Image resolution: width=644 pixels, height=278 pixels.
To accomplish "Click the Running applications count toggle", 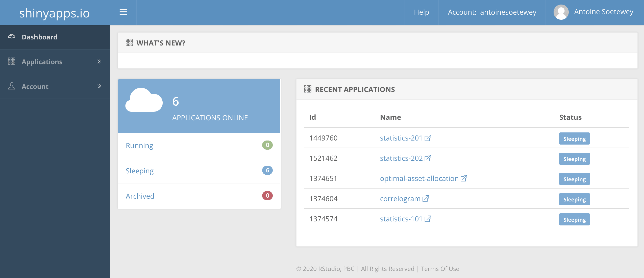I will [267, 145].
